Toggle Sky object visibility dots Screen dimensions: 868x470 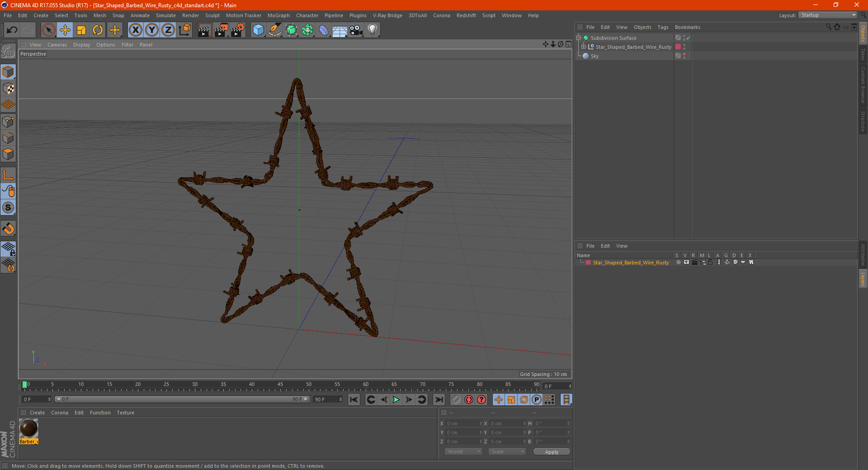tap(684, 56)
